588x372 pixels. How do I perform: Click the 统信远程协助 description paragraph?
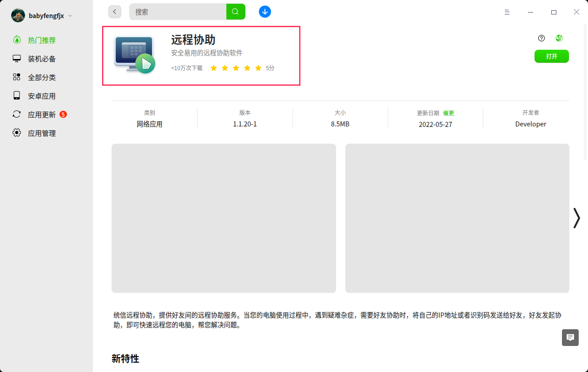337,320
